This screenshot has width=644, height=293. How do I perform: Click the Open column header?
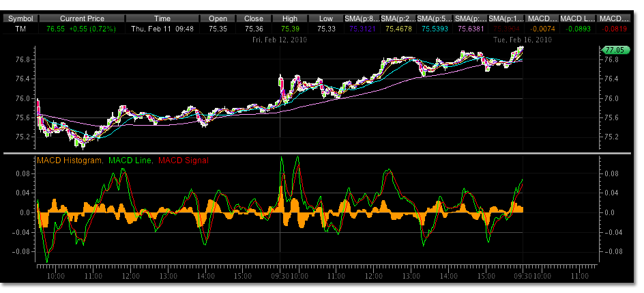(x=218, y=19)
